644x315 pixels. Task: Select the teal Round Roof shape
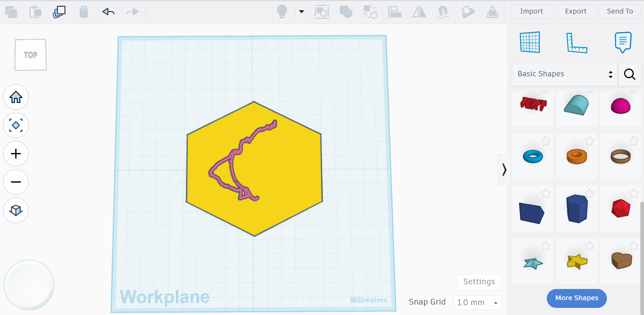(577, 105)
